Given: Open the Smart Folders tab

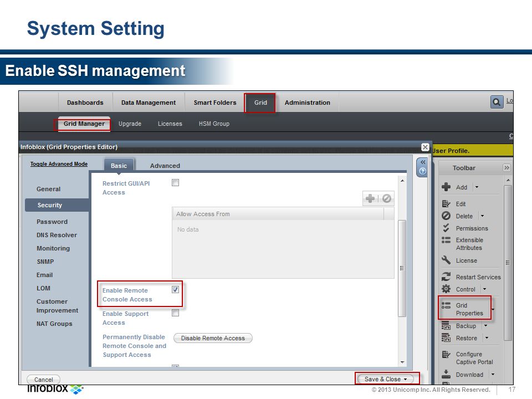Looking at the screenshot, I should pos(215,102).
